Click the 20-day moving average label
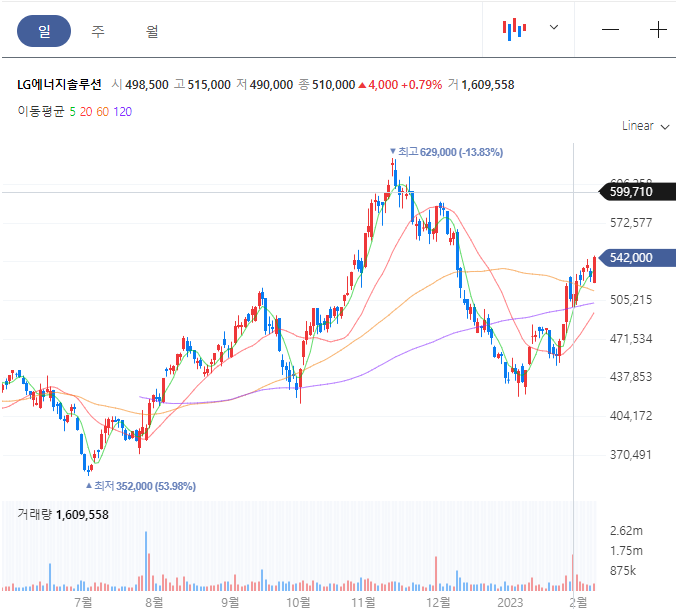This screenshot has height=609, width=676. (86, 112)
